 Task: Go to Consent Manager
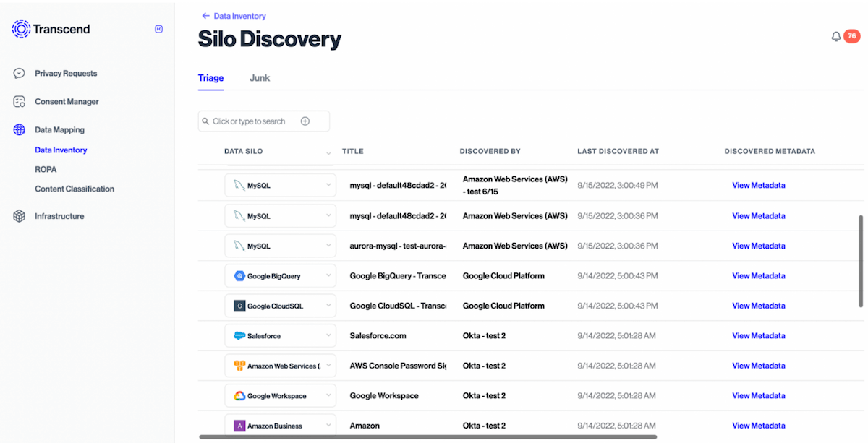tap(67, 102)
